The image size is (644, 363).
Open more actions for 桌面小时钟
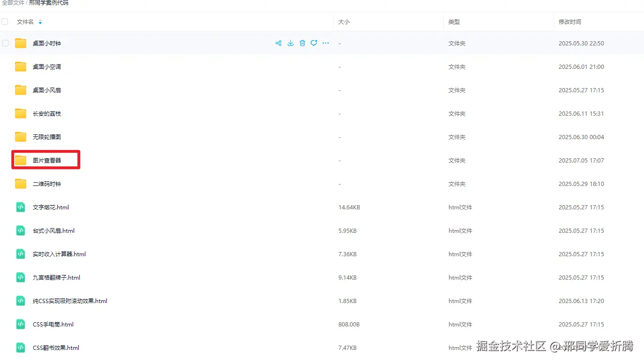325,43
